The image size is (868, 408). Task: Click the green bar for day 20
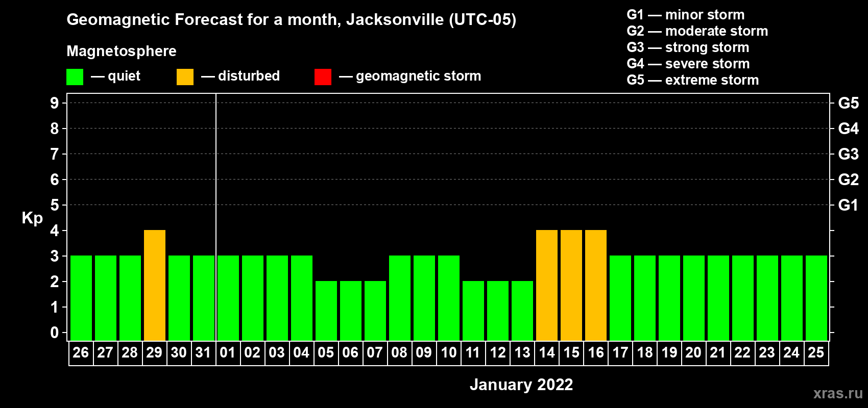[694, 298]
